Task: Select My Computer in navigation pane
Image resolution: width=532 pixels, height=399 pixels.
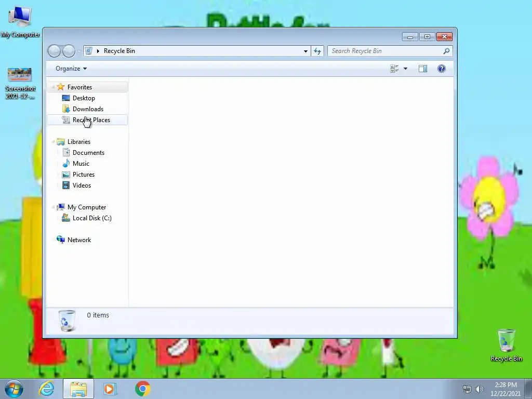Action: 87,207
